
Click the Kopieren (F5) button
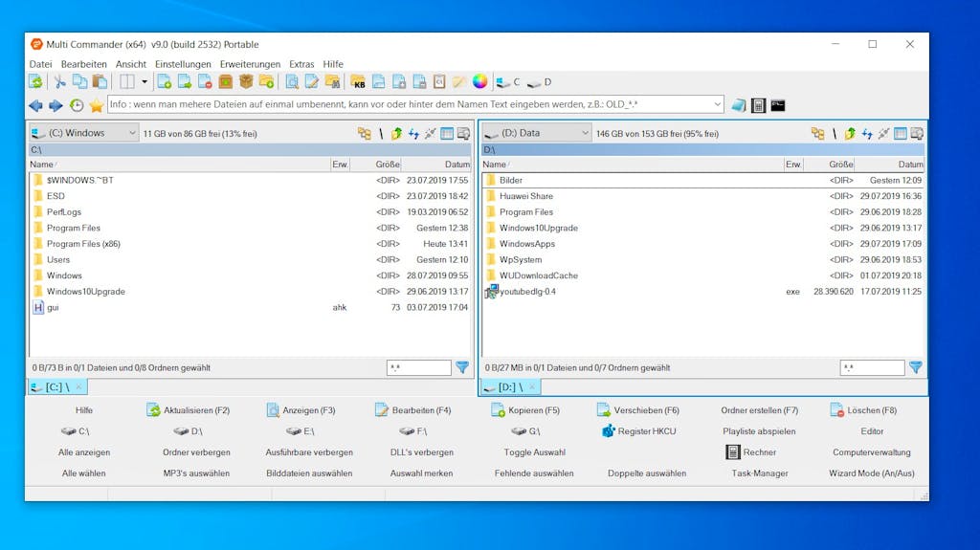tap(525, 410)
